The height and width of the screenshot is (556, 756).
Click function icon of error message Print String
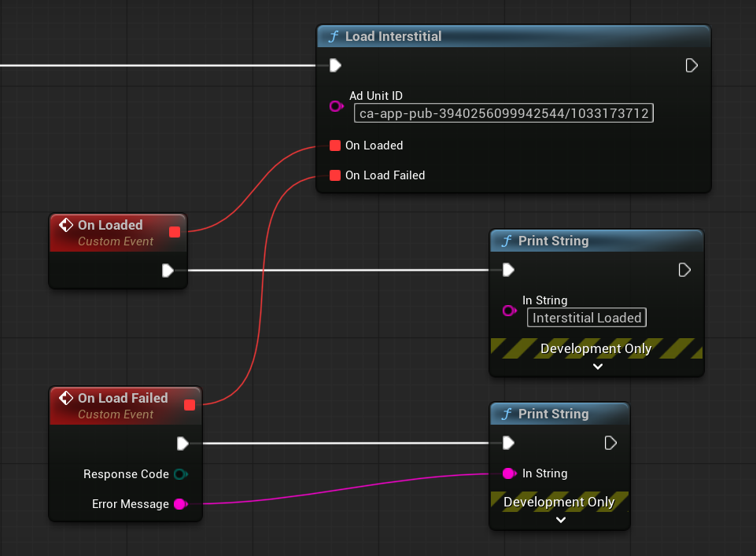pos(507,414)
